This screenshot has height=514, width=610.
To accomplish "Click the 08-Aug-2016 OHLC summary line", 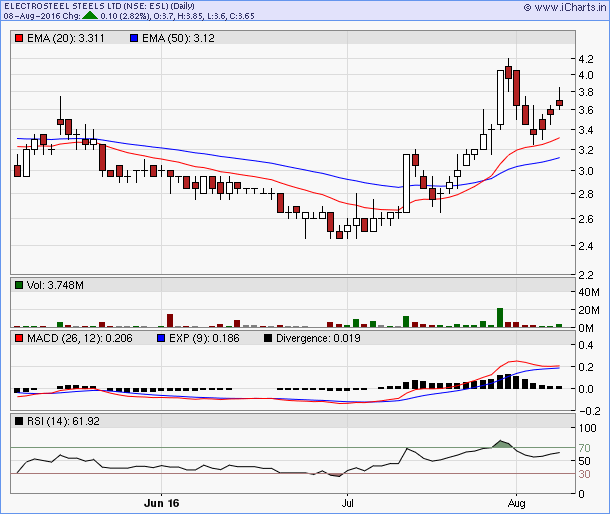I will pos(129,16).
